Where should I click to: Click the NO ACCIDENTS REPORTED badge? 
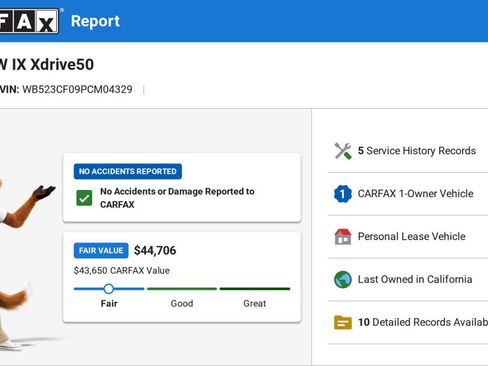(x=128, y=171)
